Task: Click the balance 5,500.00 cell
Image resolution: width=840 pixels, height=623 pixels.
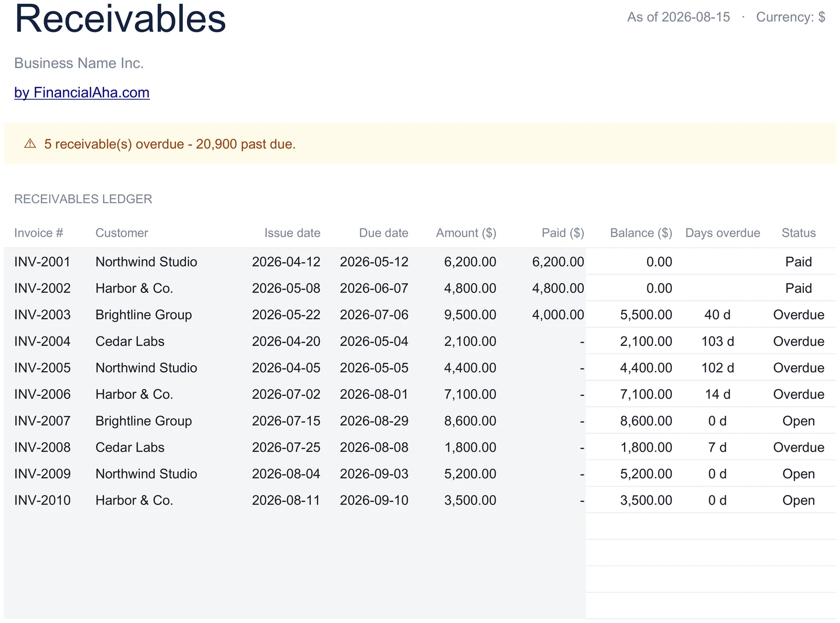Action: [646, 315]
